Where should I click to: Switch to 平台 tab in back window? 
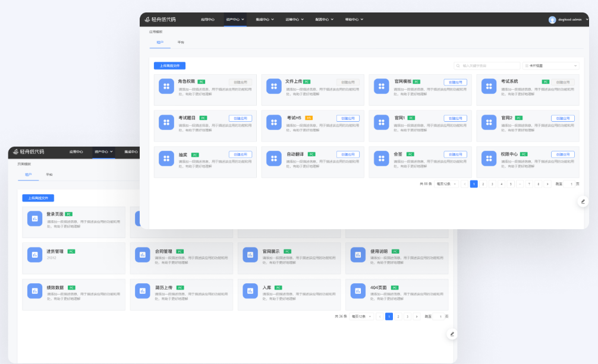pos(49,175)
